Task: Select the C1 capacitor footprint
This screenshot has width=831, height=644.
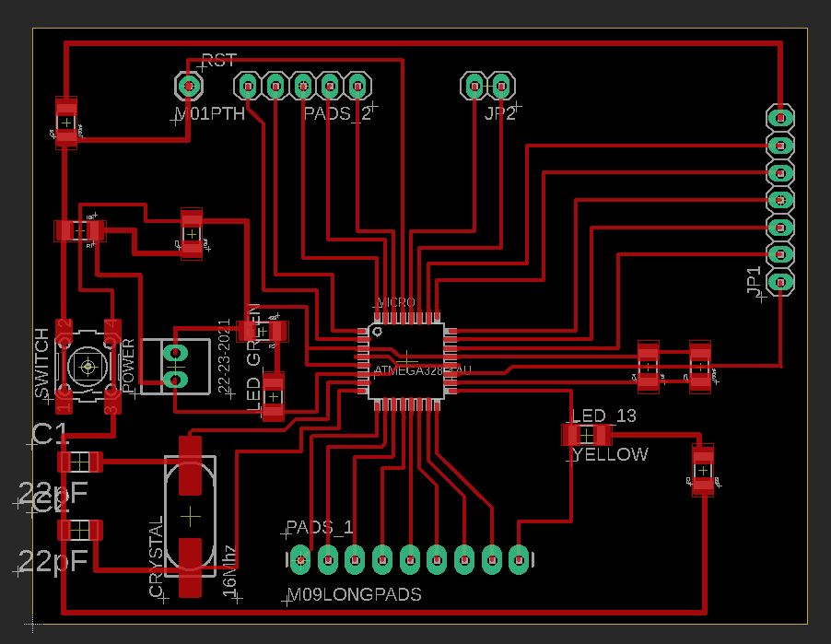Action: [80, 463]
